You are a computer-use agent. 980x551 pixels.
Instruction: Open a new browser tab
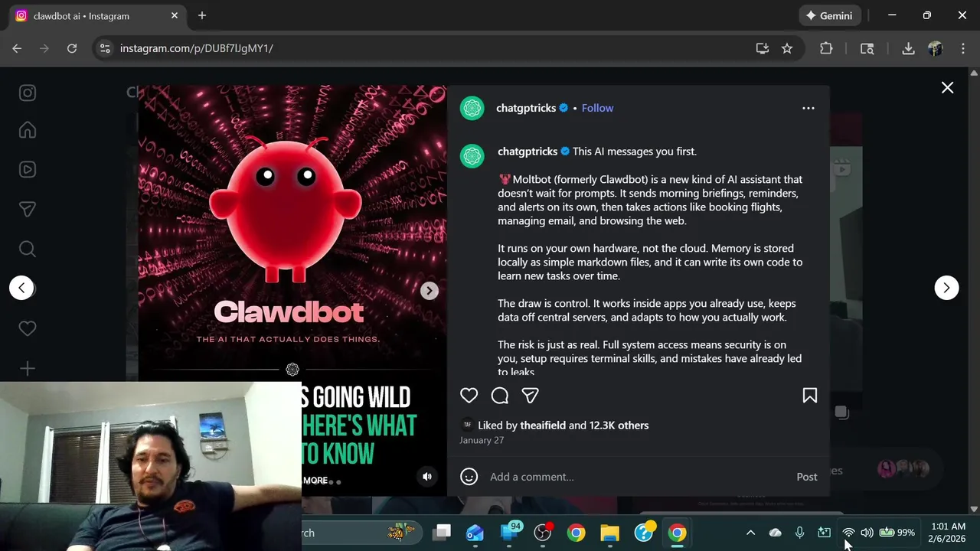202,15
